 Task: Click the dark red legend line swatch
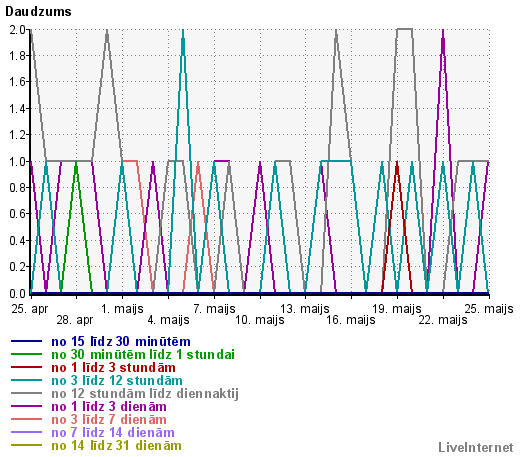coord(26,367)
